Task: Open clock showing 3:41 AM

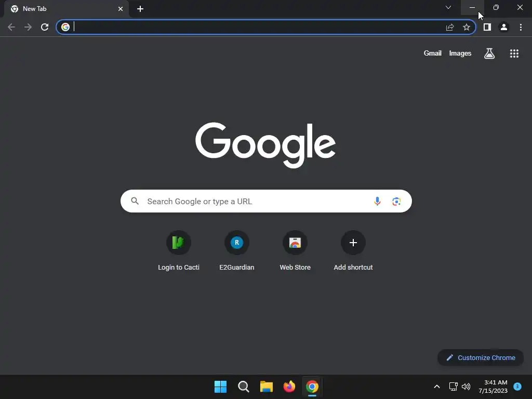Action: (x=493, y=387)
